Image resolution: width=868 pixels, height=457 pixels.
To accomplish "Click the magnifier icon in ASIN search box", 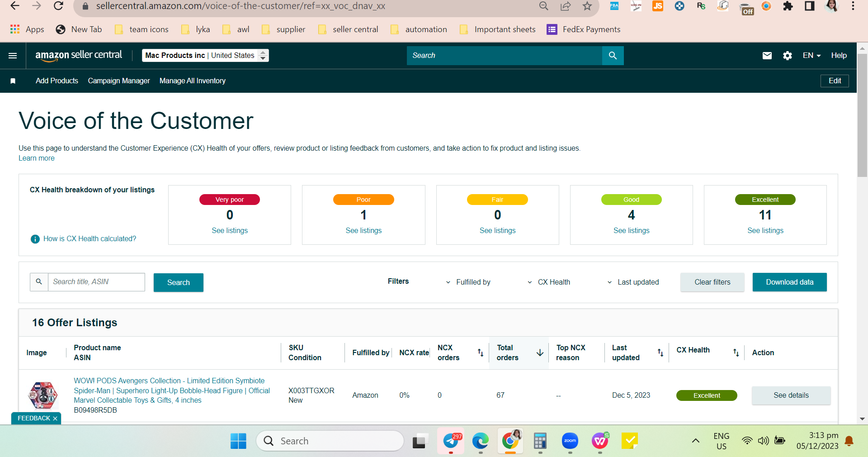I will click(x=39, y=282).
